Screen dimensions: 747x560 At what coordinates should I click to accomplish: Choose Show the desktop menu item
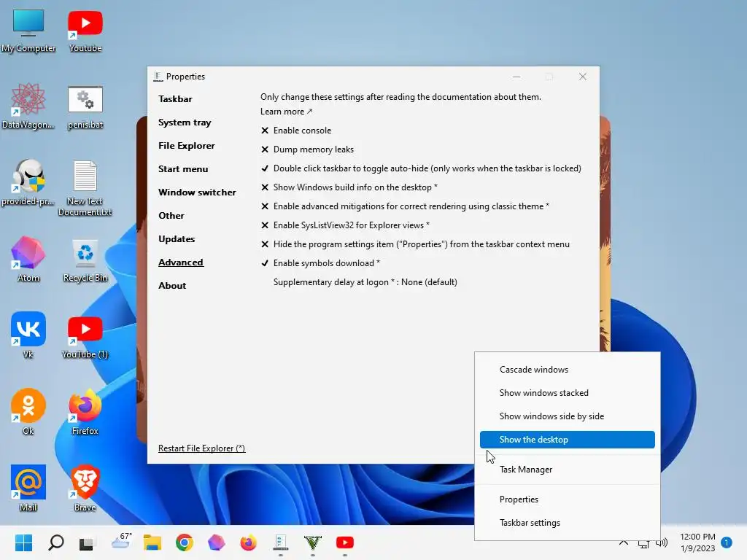[x=567, y=440]
